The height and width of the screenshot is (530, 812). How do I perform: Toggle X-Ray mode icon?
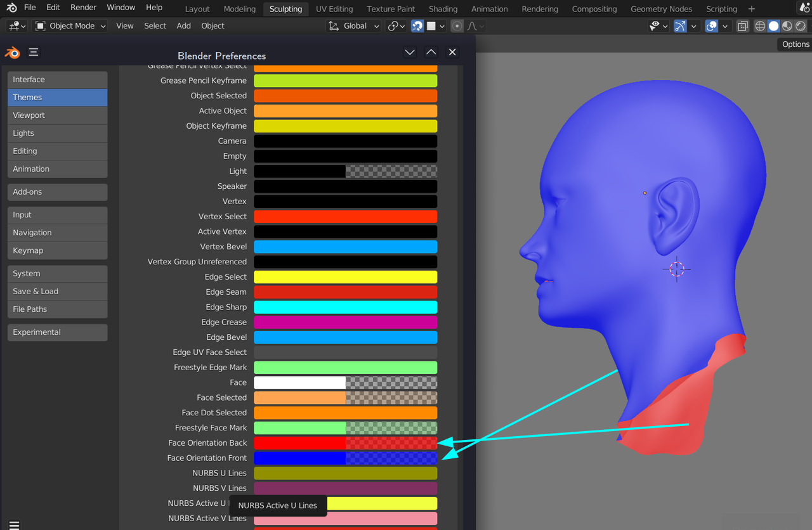click(743, 26)
